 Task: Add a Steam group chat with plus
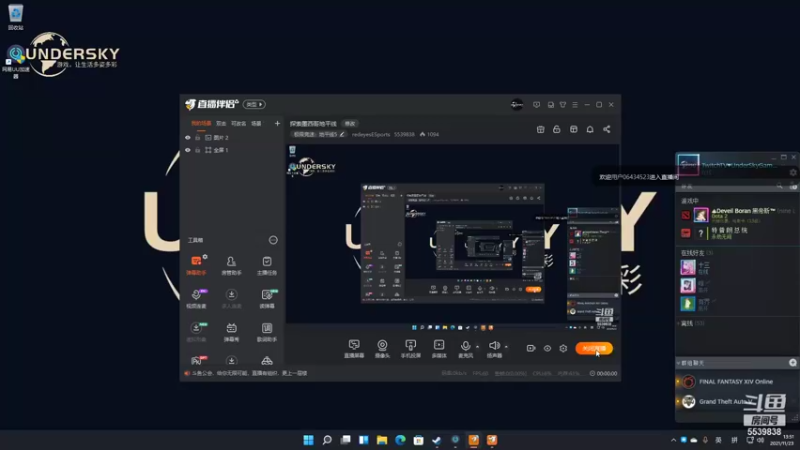[x=792, y=362]
